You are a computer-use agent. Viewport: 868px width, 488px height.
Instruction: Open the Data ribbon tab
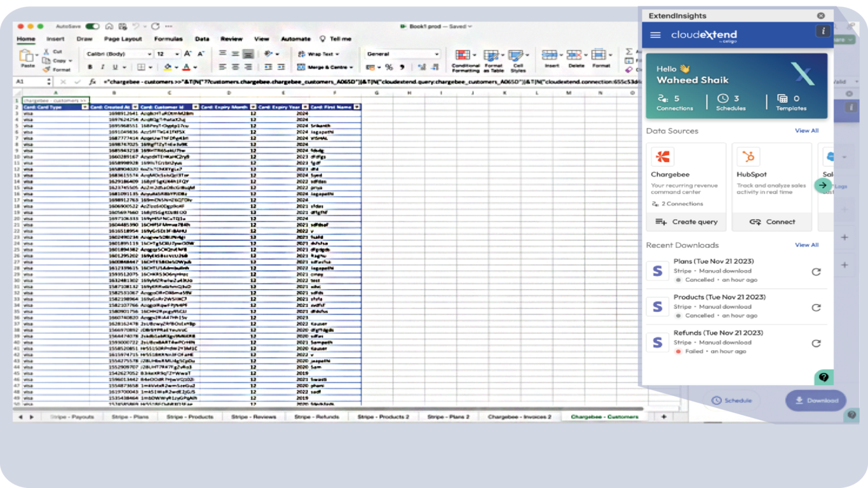point(202,39)
